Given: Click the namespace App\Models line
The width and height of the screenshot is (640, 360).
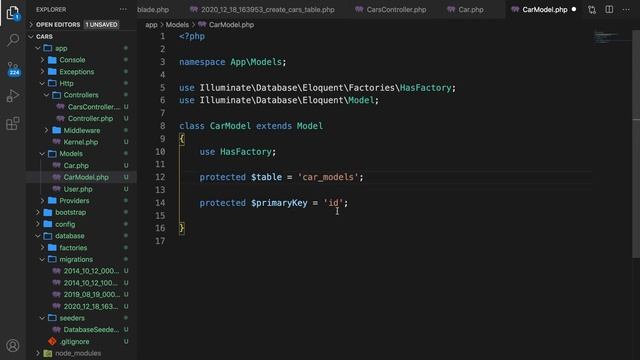Looking at the screenshot, I should [x=233, y=62].
